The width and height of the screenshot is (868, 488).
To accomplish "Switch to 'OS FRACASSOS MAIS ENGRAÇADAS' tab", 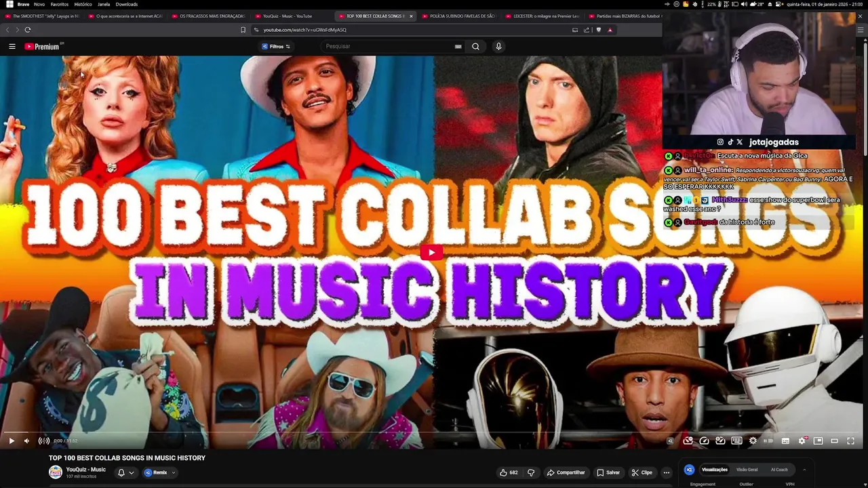I will [210, 16].
